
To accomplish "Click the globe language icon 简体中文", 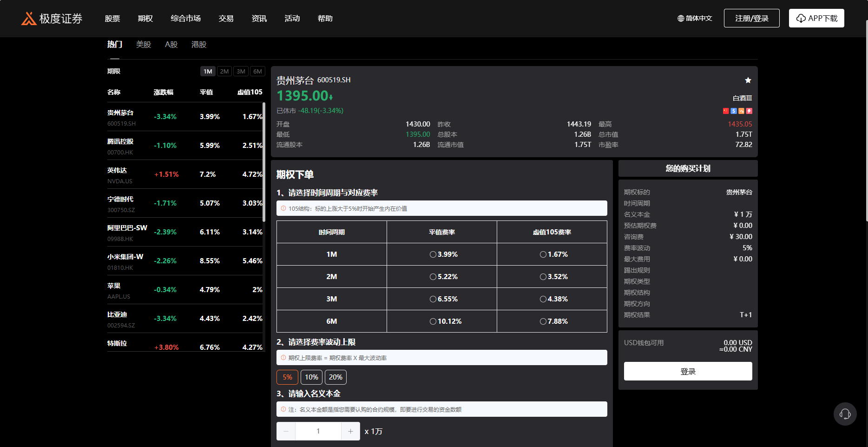I will [x=681, y=19].
